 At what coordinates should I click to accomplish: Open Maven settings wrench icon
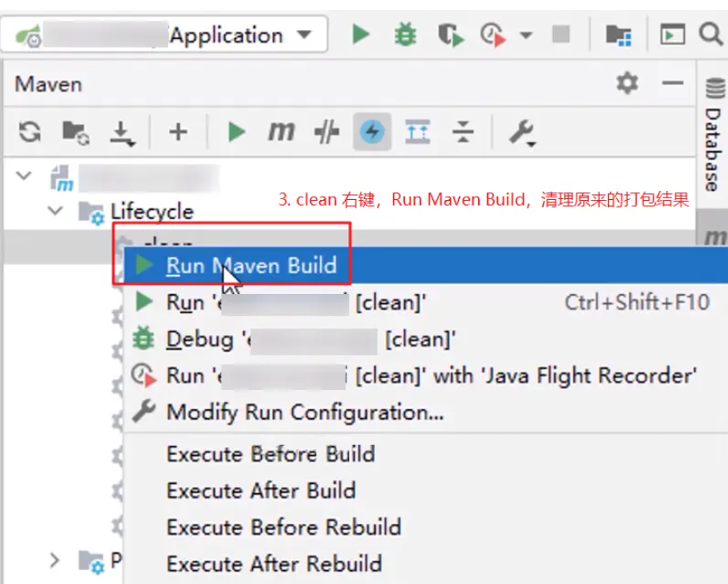tap(523, 133)
